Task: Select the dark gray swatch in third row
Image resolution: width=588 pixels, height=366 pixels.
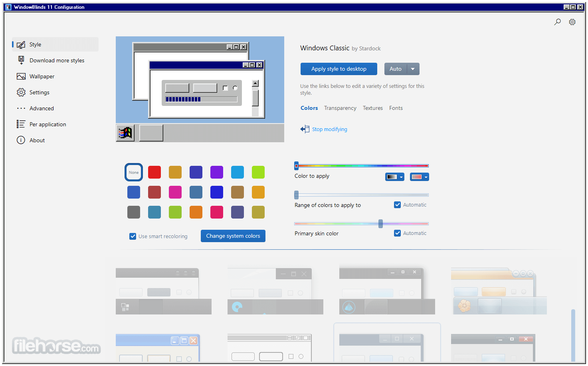Action: pos(134,212)
